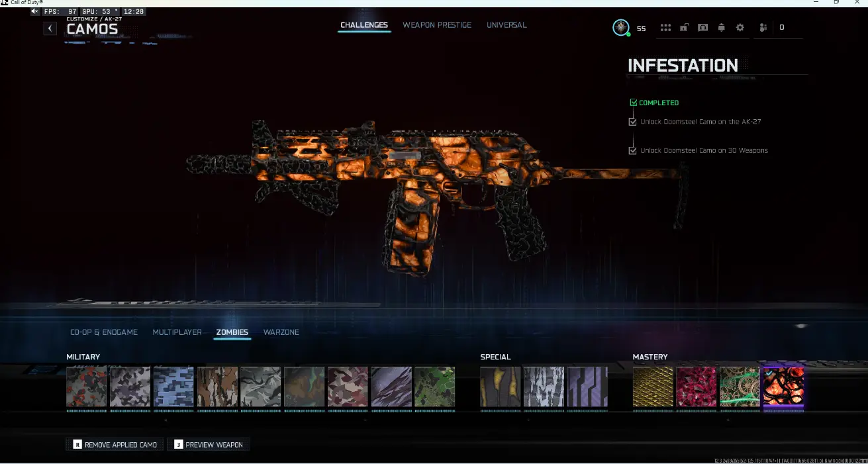The width and height of the screenshot is (868, 464).
Task: Open the settings gear icon
Action: tap(740, 28)
